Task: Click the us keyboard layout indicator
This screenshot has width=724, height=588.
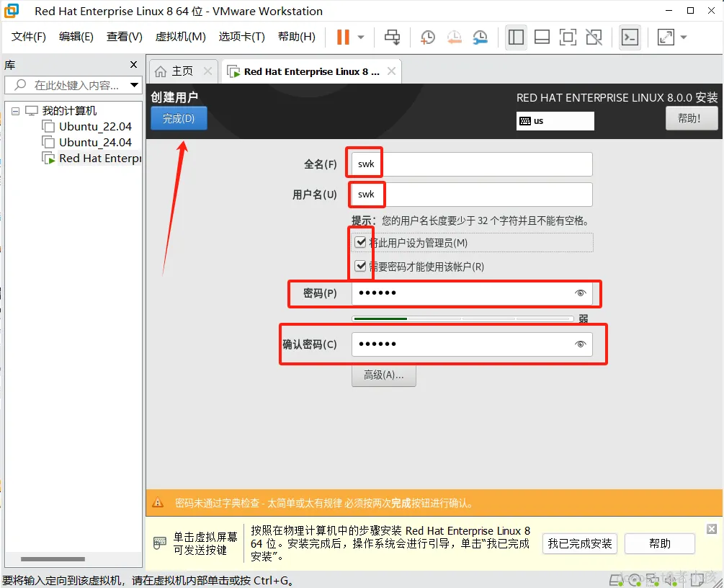Action: coord(555,121)
